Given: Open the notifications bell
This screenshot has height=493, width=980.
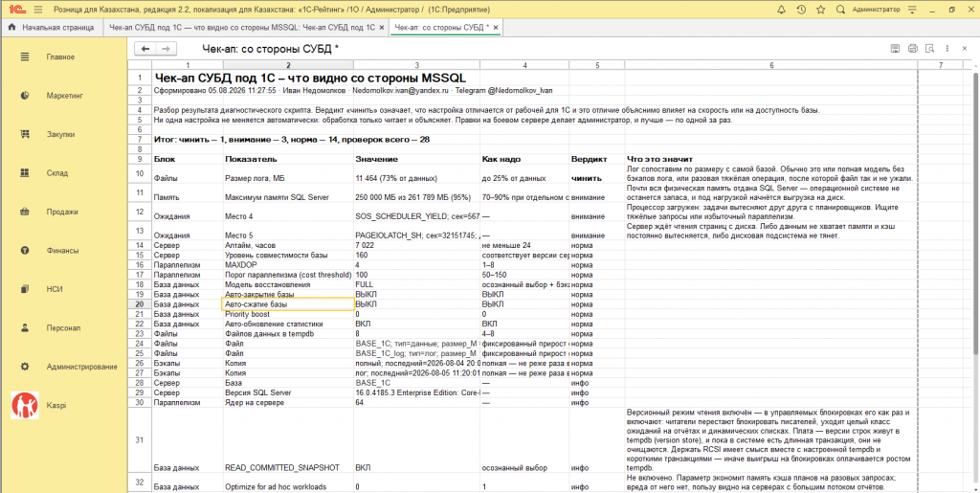Looking at the screenshot, I should [x=781, y=10].
